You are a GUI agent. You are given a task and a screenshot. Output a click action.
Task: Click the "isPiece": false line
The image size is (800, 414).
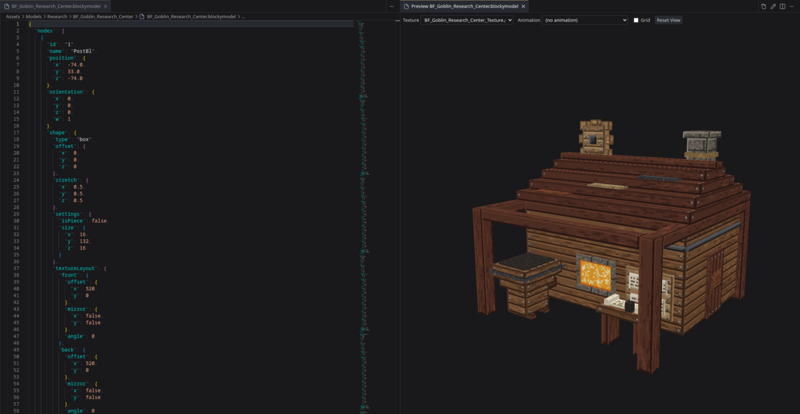(84, 221)
